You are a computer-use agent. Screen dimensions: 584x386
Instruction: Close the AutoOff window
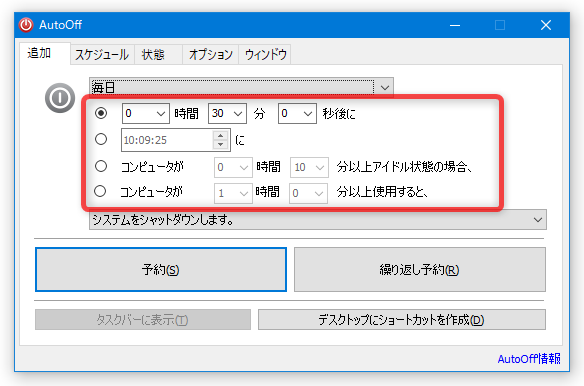546,25
